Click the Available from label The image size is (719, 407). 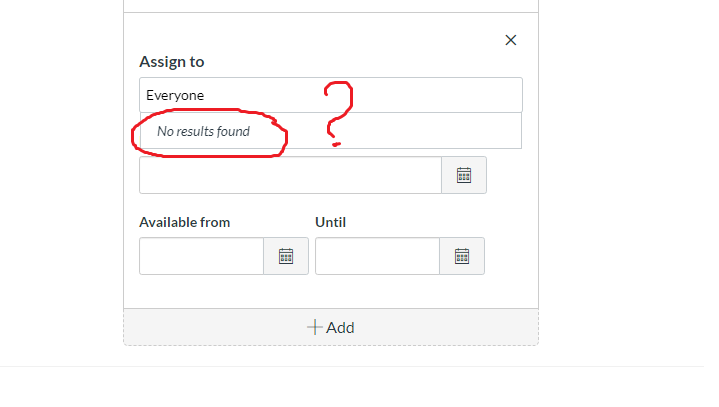(x=185, y=222)
